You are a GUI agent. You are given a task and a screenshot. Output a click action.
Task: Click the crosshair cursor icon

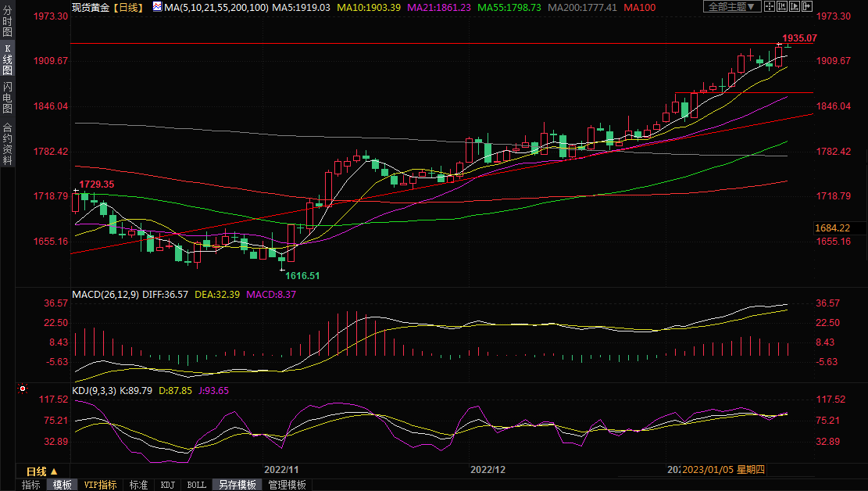click(770, 7)
